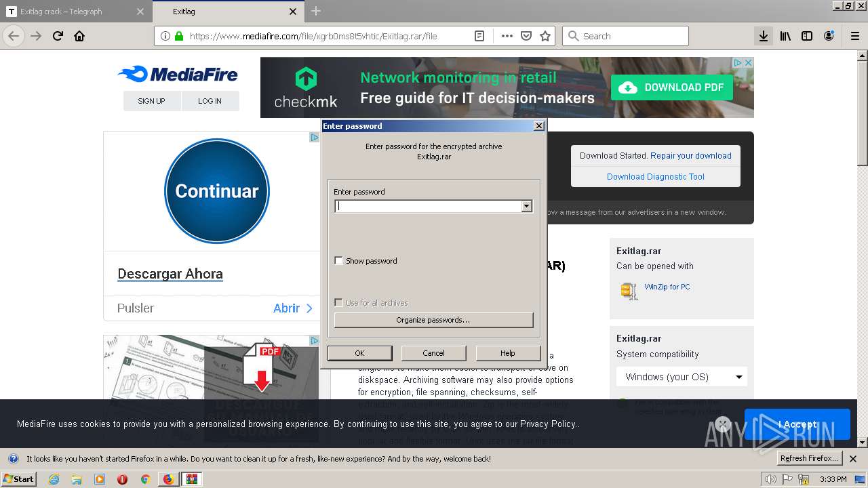This screenshot has height=488, width=868.
Task: Open Firefox Downloads panel arrow icon
Action: 764,36
